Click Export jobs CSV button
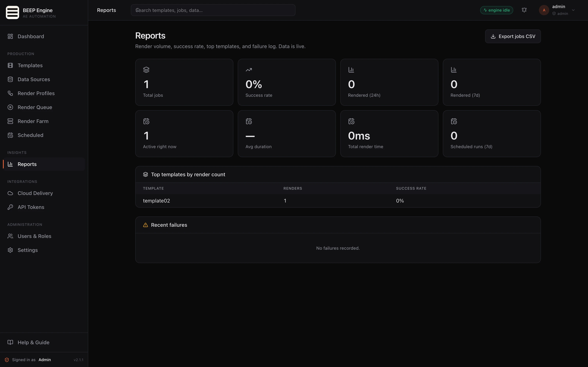The height and width of the screenshot is (367, 588). click(513, 36)
